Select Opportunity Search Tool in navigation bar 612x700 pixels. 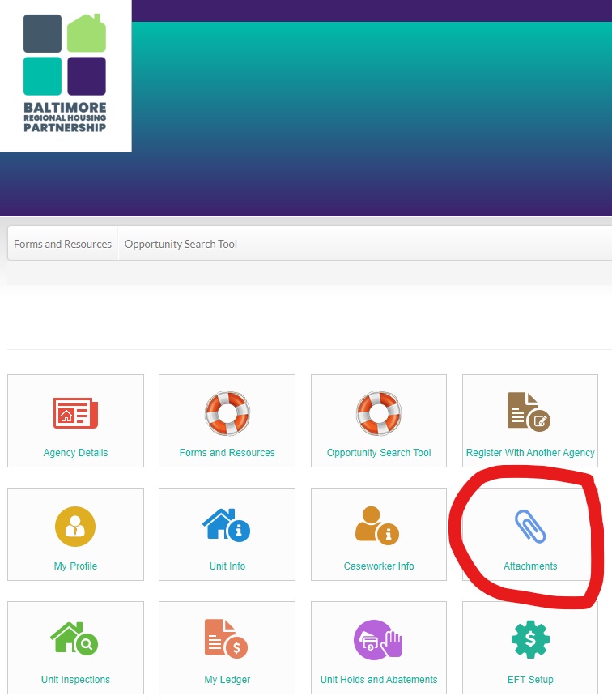(x=181, y=244)
